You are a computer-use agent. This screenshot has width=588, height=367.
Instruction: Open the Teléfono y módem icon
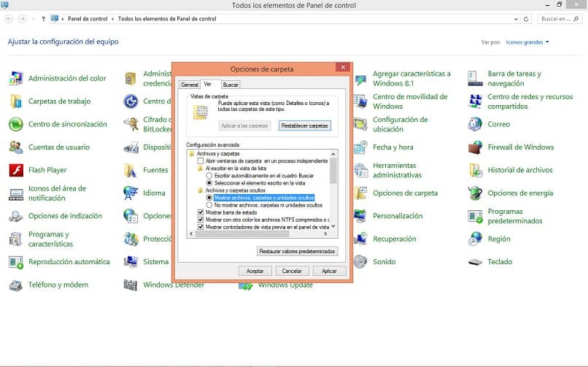[x=16, y=285]
